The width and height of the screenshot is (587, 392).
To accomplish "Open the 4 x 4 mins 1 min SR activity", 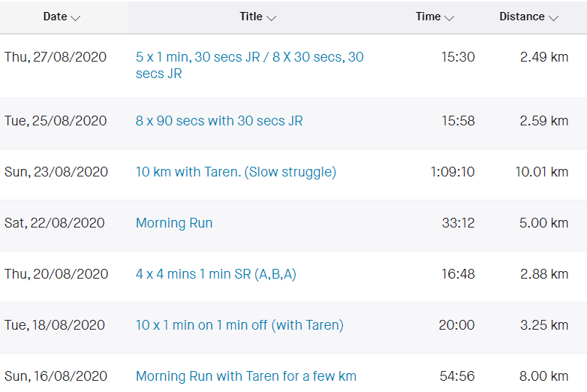I will 216,274.
